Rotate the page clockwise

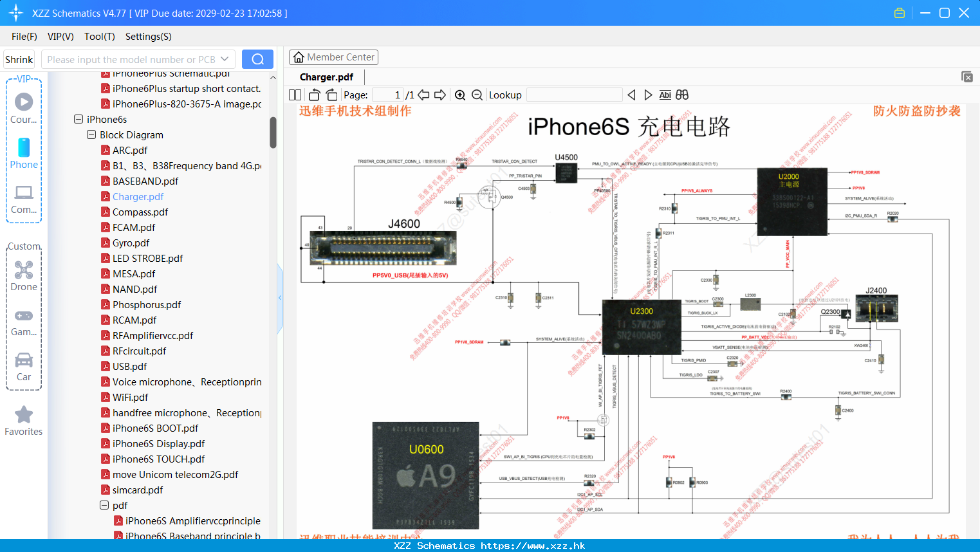coord(331,95)
